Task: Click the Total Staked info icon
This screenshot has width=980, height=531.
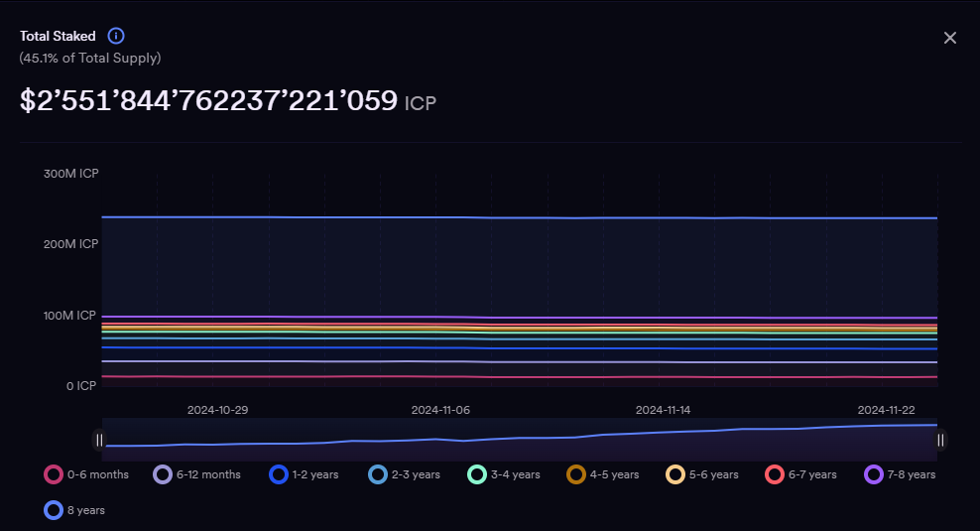Action: click(x=116, y=36)
